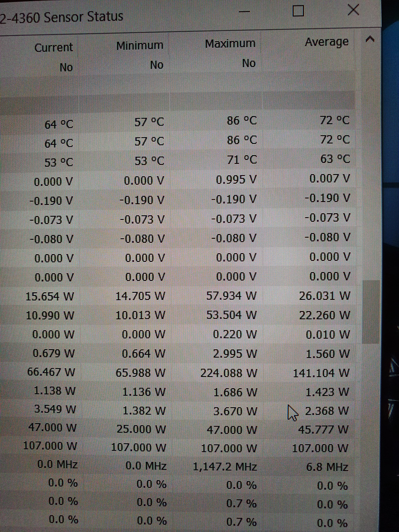Screen dimensions: 399x532
Task: Click the Sensor Status window title
Action: pyautogui.click(x=62, y=18)
